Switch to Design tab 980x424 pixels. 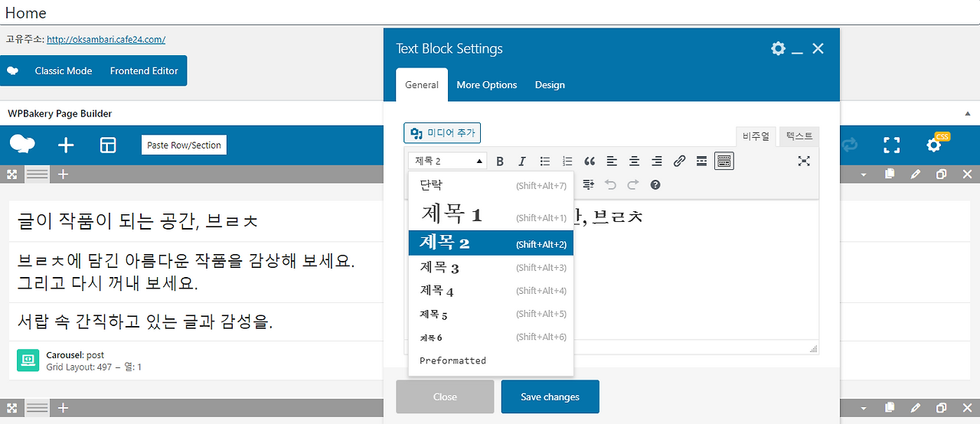pyautogui.click(x=550, y=85)
